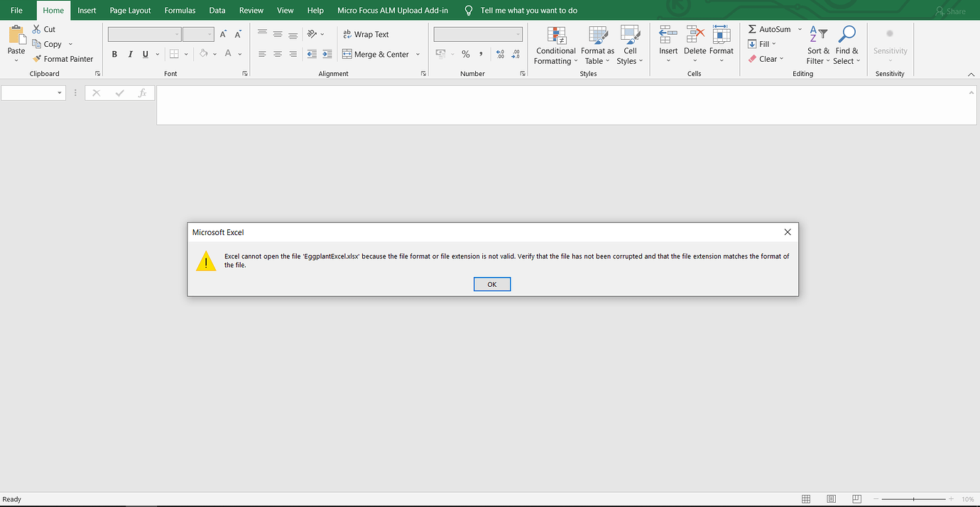The height and width of the screenshot is (507, 980).
Task: Open the Insert ribbon tab
Action: tap(87, 11)
